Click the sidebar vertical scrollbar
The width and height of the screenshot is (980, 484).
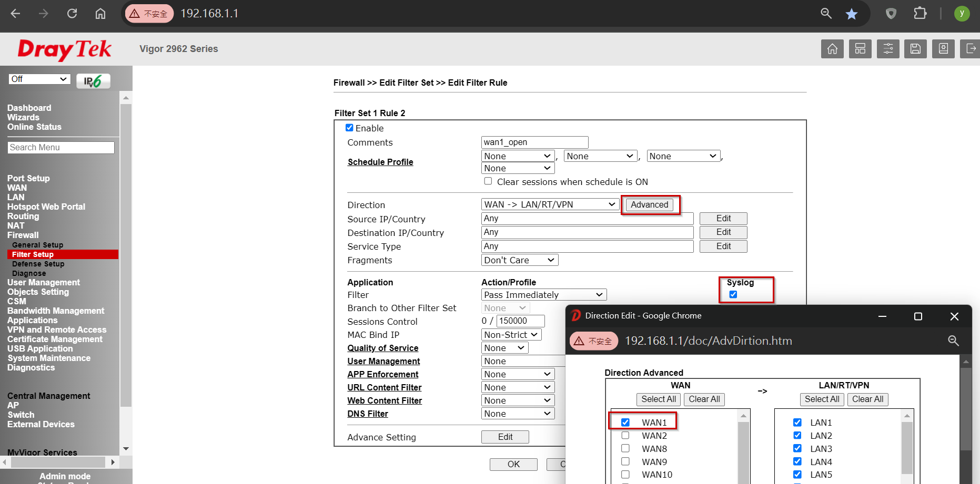click(x=126, y=252)
